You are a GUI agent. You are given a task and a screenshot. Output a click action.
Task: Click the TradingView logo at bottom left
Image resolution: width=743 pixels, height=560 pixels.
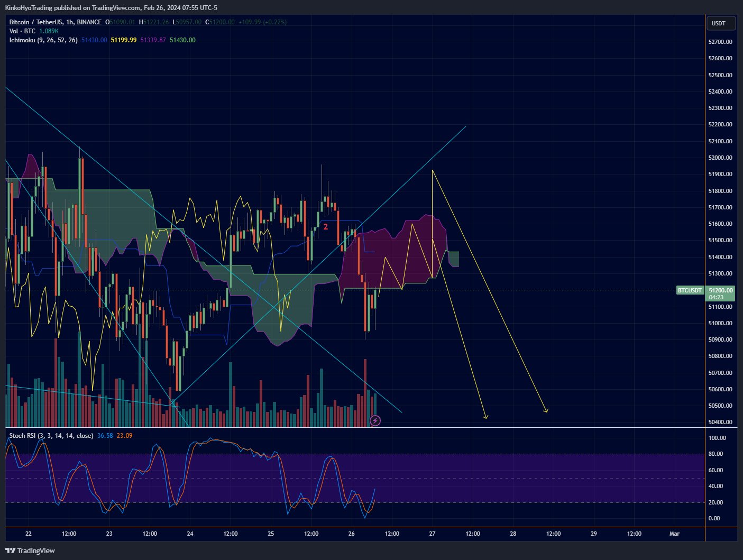30,550
